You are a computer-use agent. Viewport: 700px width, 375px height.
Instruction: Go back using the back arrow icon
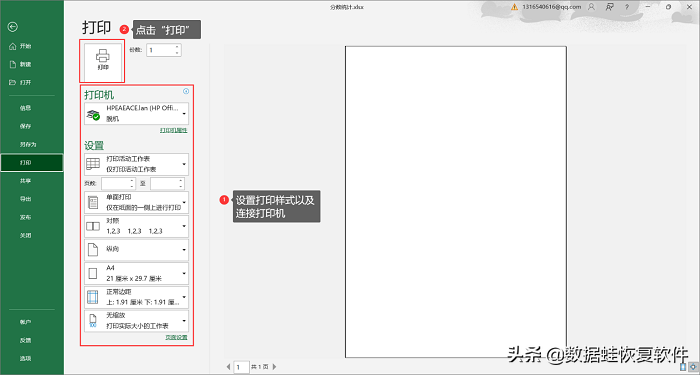pos(12,27)
